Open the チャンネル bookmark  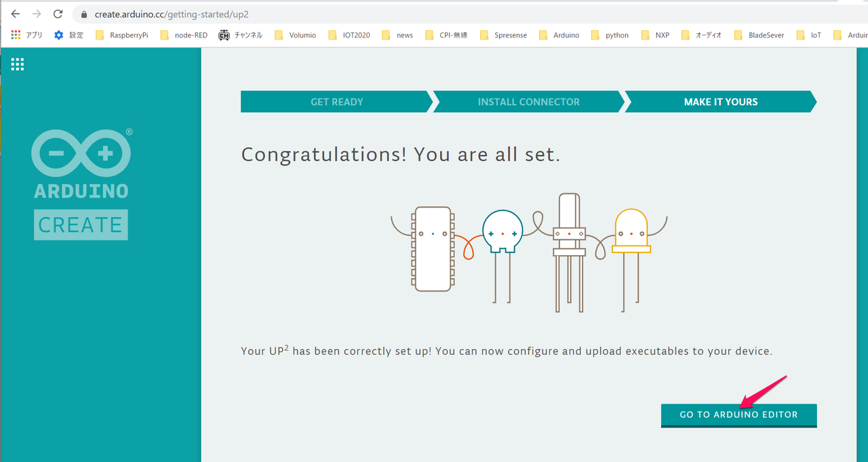coord(241,35)
